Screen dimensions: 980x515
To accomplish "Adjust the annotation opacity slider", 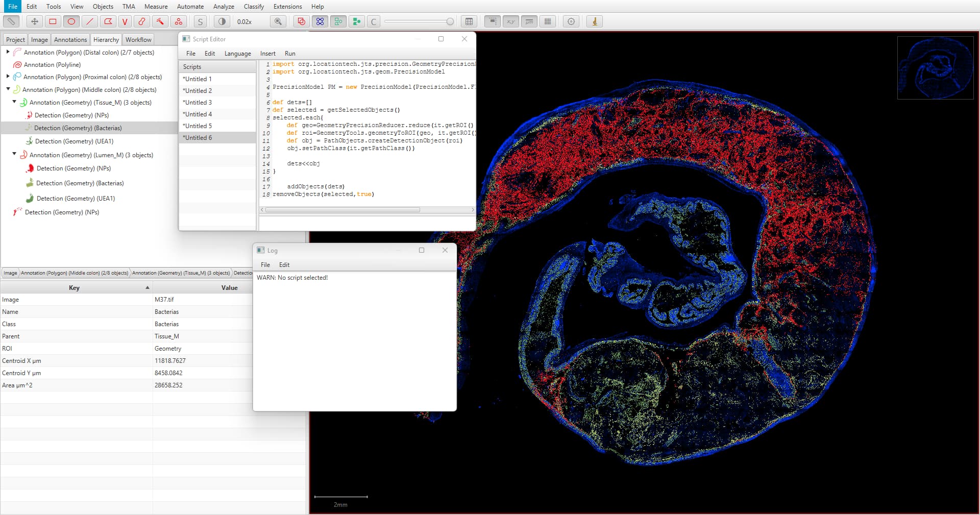I will tap(419, 21).
